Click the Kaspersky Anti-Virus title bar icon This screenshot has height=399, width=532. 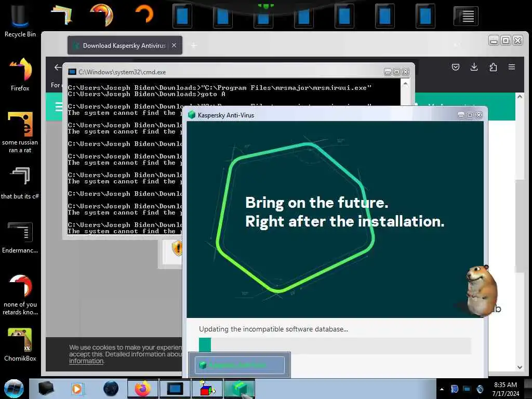(192, 115)
